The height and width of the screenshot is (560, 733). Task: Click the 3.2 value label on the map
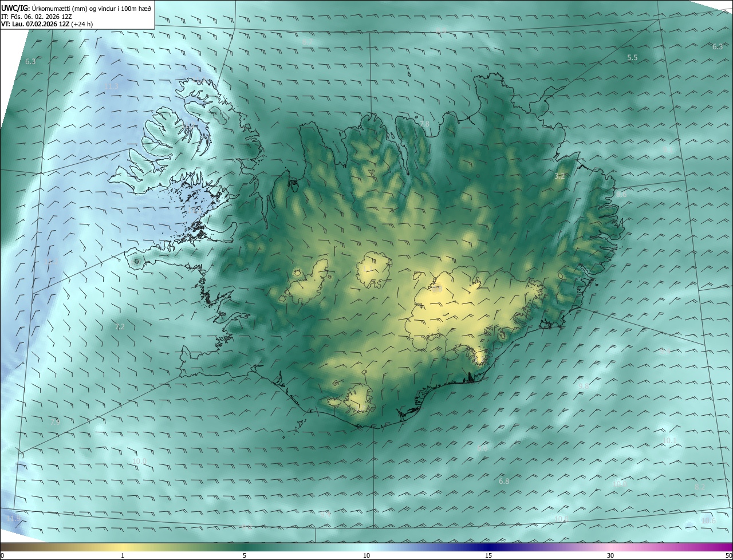click(x=559, y=176)
